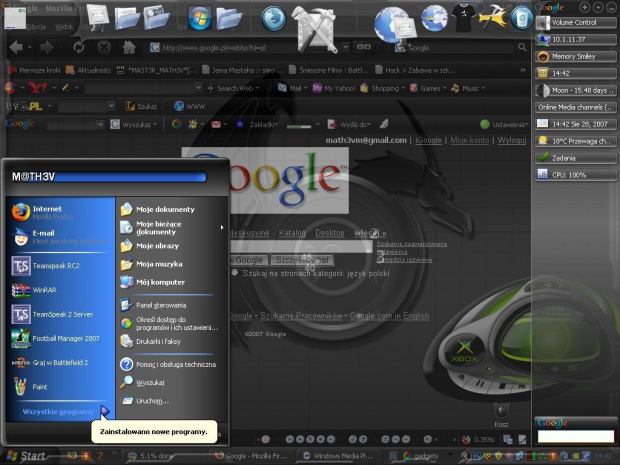Open CPU: 100% gadget
Image resolution: width=620 pixels, height=465 pixels.
575,175
